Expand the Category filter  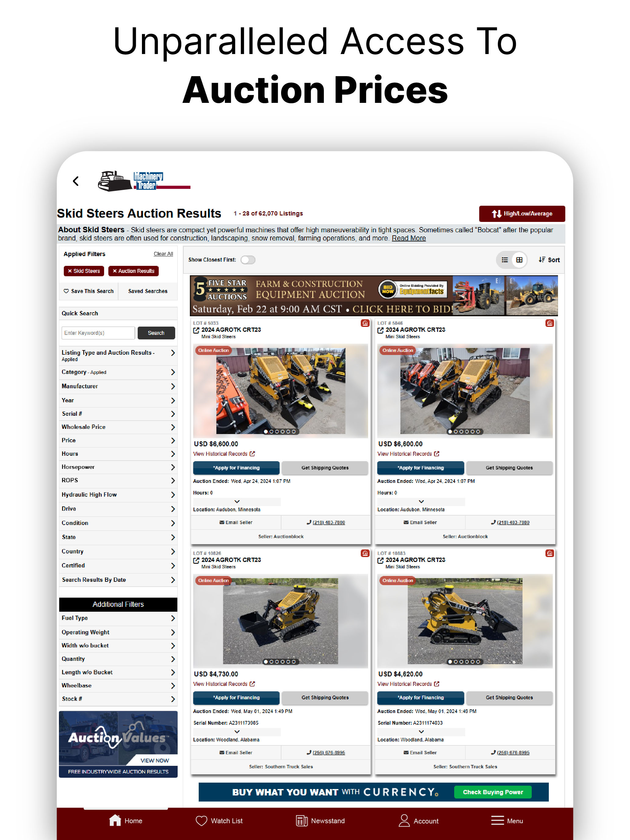tap(118, 372)
